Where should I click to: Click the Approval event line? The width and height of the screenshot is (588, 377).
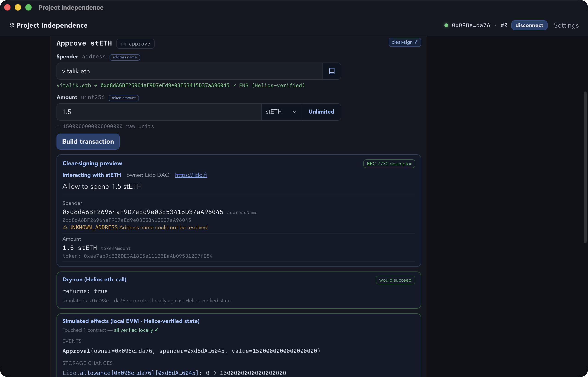point(191,351)
